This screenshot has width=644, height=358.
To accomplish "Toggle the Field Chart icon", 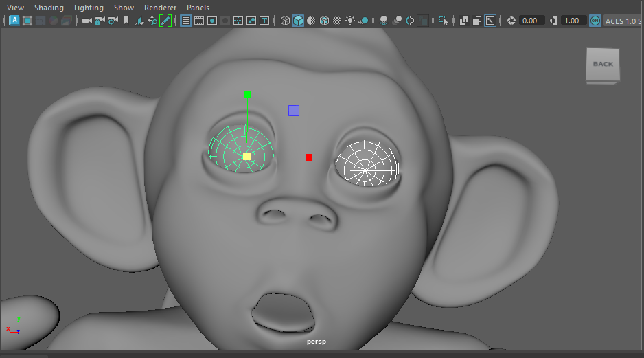I will tap(238, 21).
